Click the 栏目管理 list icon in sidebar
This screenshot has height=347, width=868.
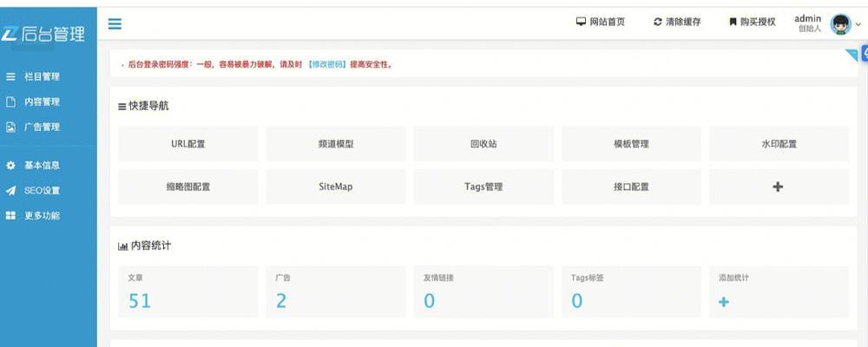click(10, 76)
